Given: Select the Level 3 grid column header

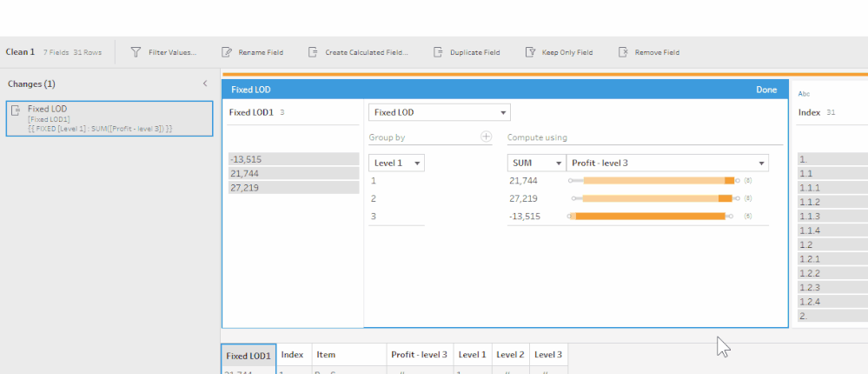Looking at the screenshot, I should point(548,355).
